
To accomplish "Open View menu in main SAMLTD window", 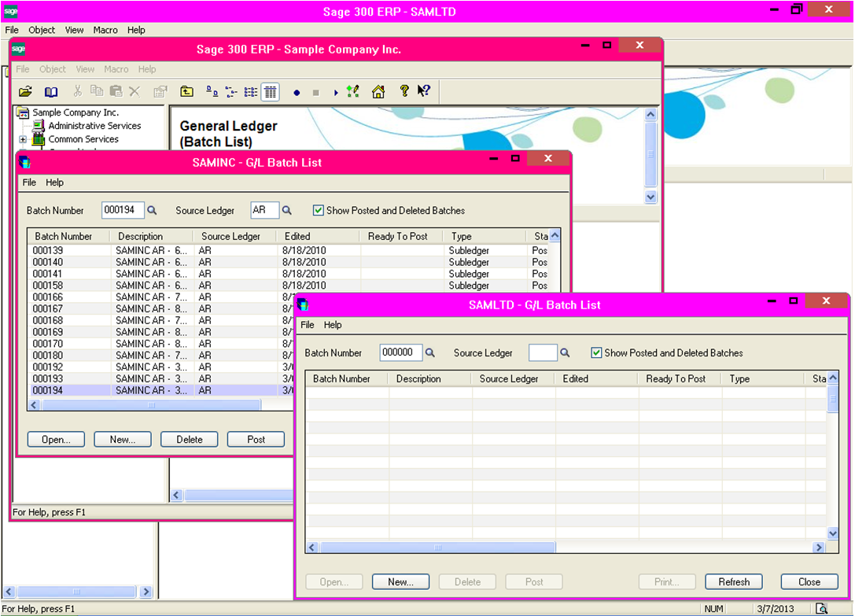I will point(74,30).
